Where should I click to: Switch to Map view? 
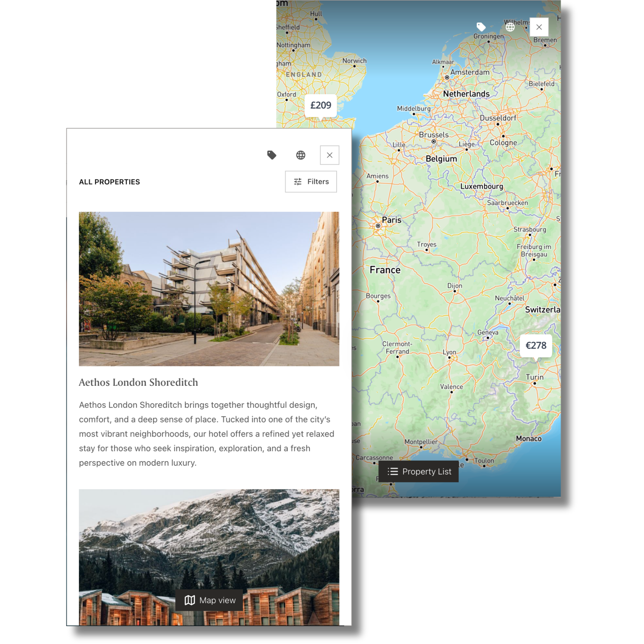(209, 600)
